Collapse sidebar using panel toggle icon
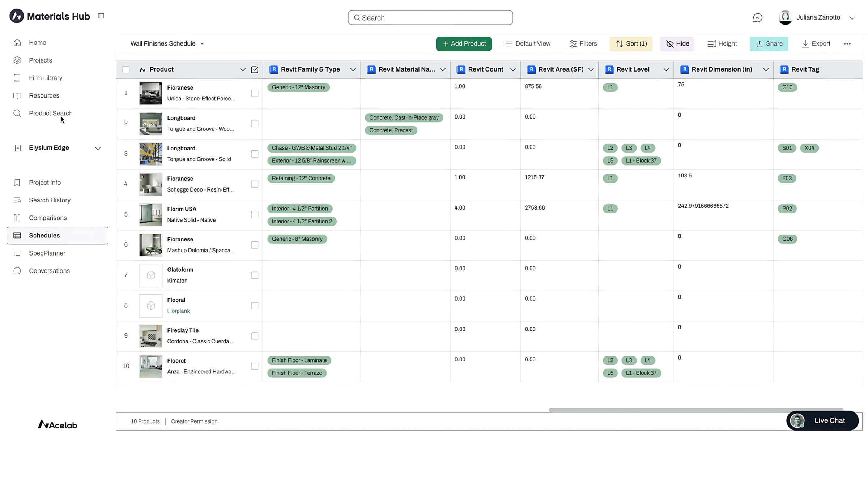 (101, 16)
